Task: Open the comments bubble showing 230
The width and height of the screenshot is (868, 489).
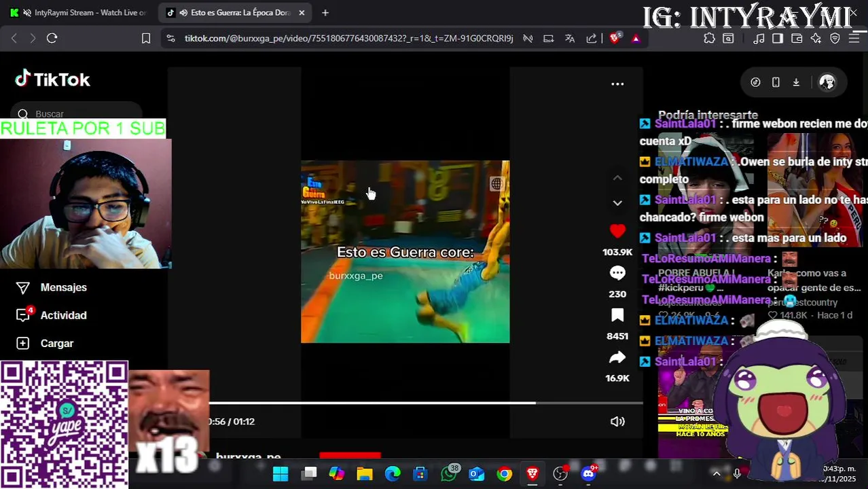Action: (x=617, y=273)
